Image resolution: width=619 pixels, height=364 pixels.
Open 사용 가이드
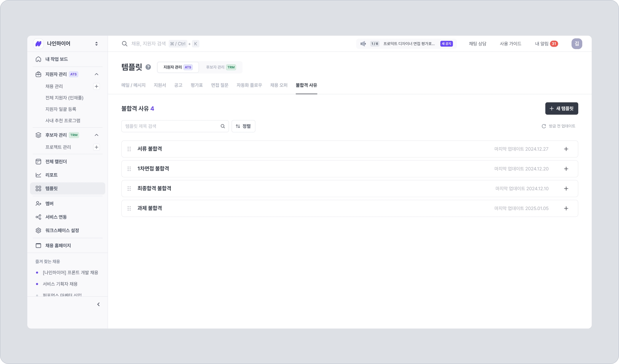coord(510,44)
